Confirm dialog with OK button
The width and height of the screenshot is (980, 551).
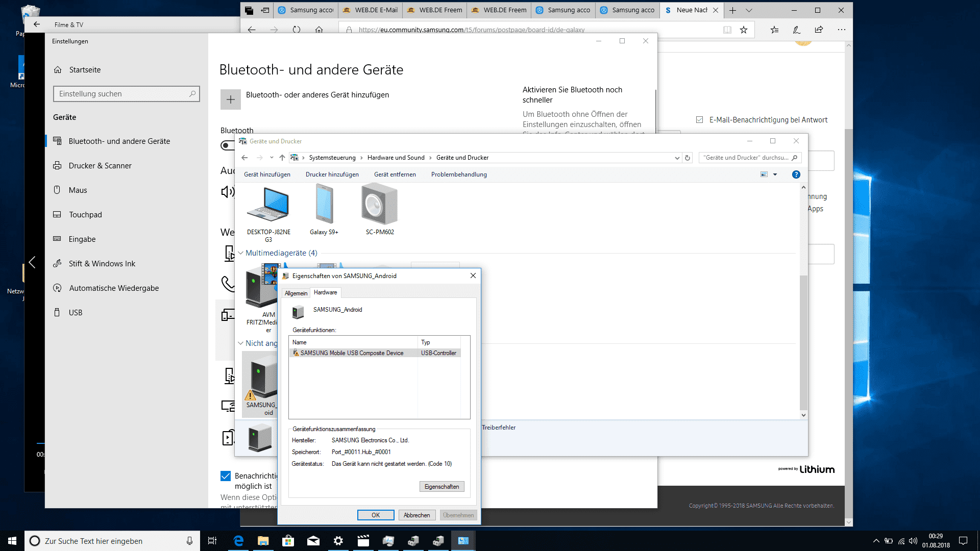tap(376, 515)
